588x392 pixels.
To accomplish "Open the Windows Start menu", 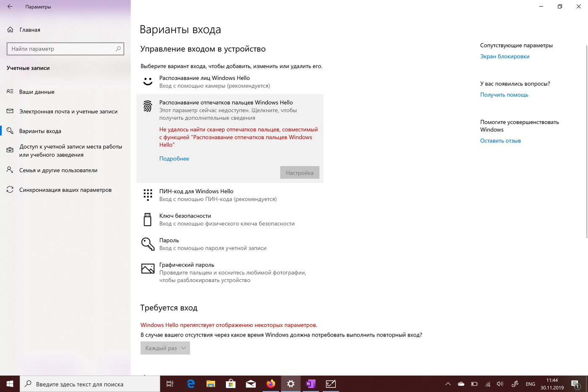I will [10, 384].
